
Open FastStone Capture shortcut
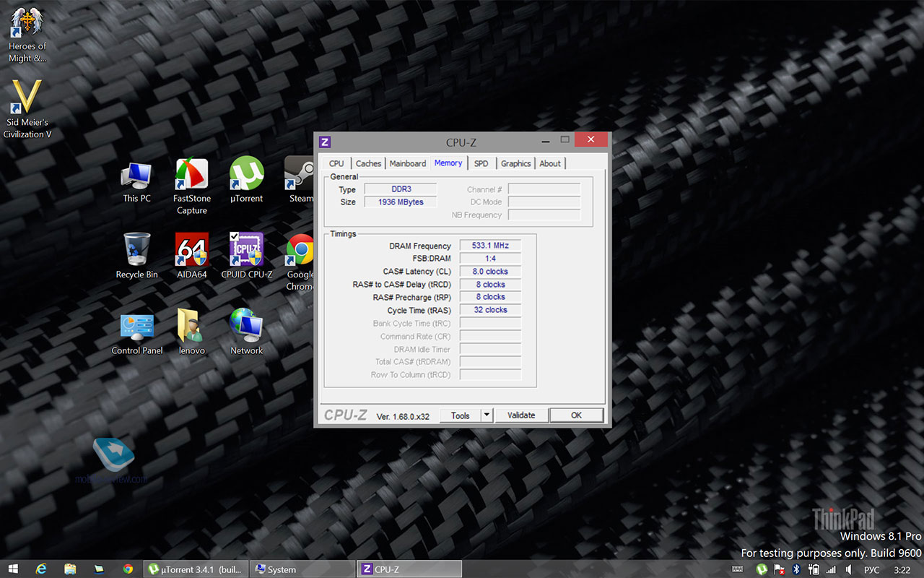[191, 186]
